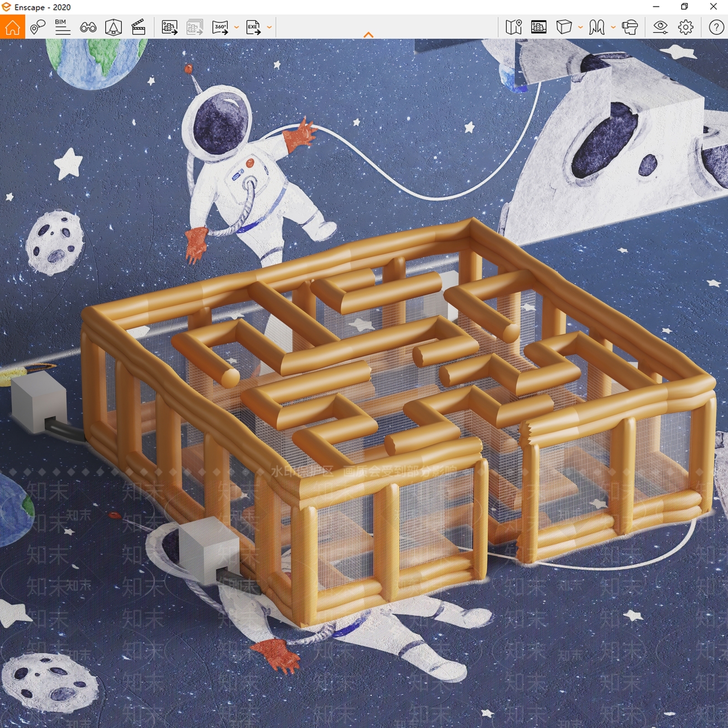
Task: Switch projection mode with the cube icon
Action: click(564, 27)
